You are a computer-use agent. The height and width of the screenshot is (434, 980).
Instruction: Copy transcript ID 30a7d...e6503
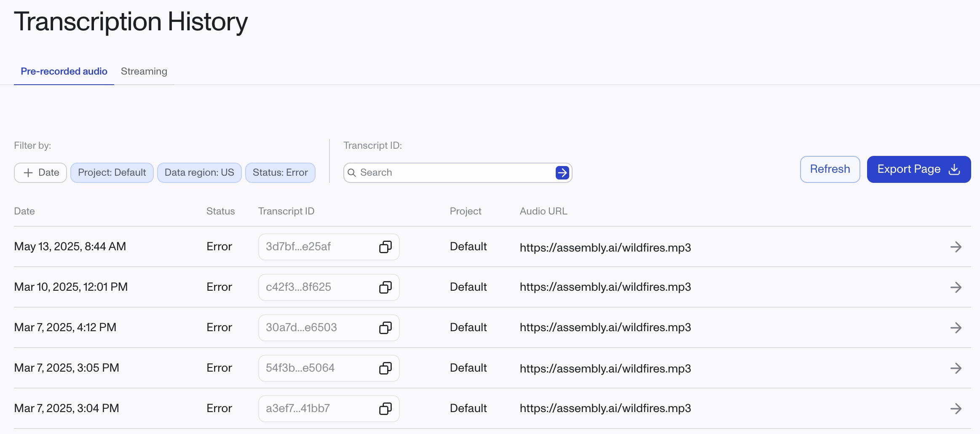click(x=385, y=328)
